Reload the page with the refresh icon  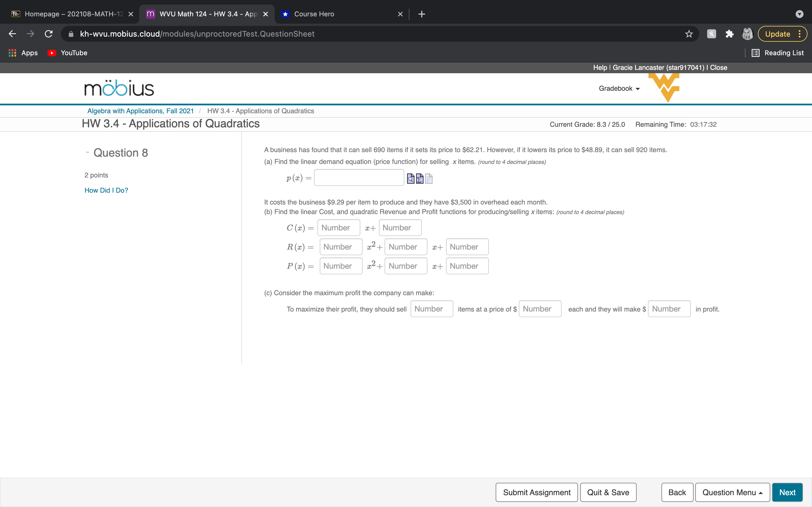tap(48, 34)
